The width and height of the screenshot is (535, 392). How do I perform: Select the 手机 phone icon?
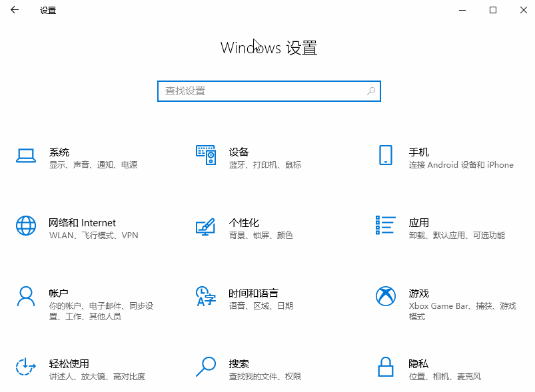[385, 155]
